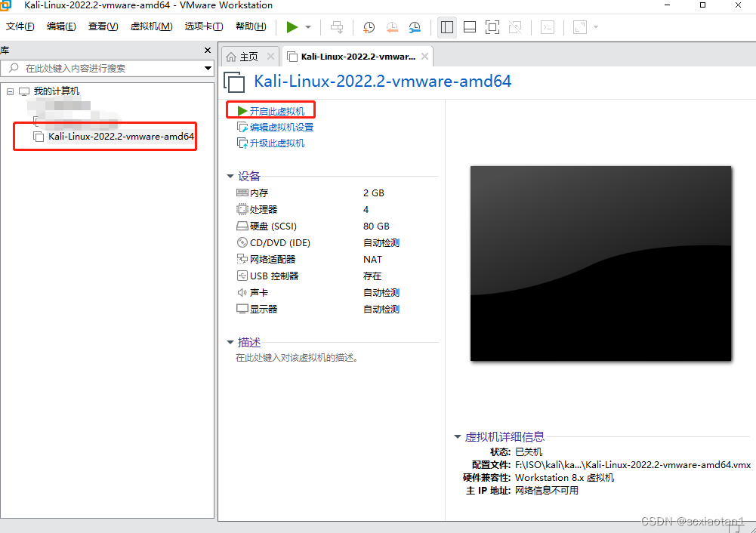Click the Unity mode toolbar icon
756x533 pixels.
click(515, 27)
